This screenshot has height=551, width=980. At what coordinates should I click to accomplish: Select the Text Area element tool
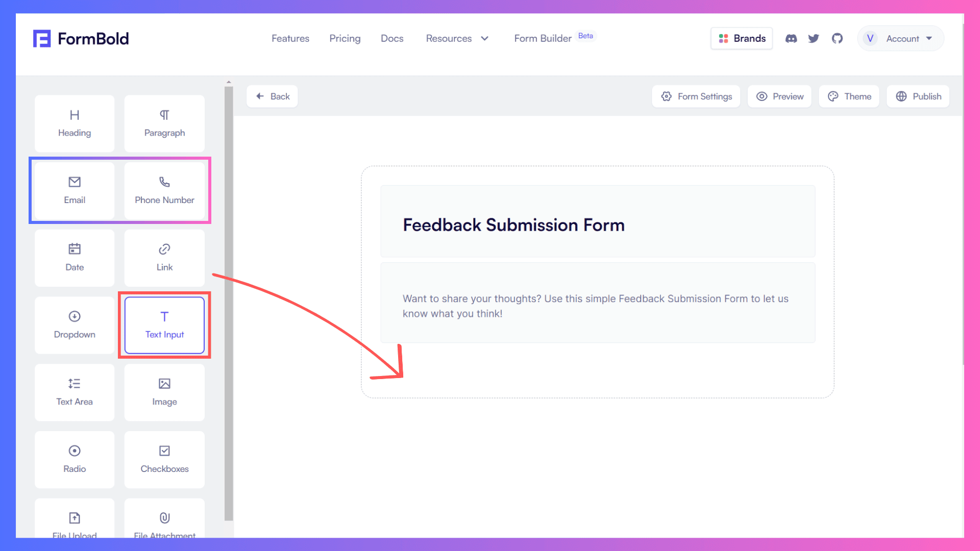point(74,391)
